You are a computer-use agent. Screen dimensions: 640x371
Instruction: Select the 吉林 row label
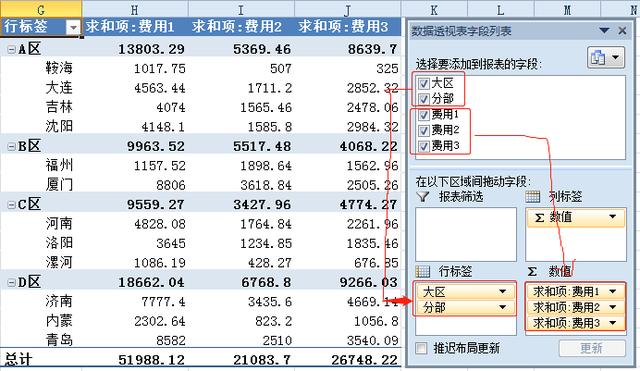click(59, 107)
